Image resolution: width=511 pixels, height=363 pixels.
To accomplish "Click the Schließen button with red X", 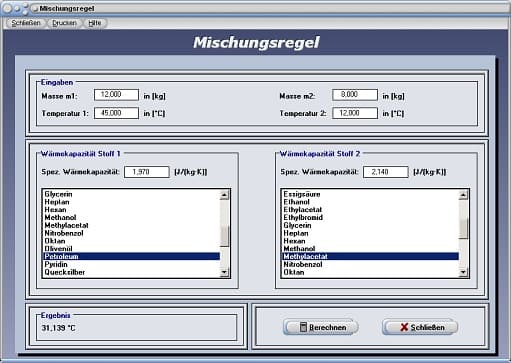I will [x=420, y=327].
